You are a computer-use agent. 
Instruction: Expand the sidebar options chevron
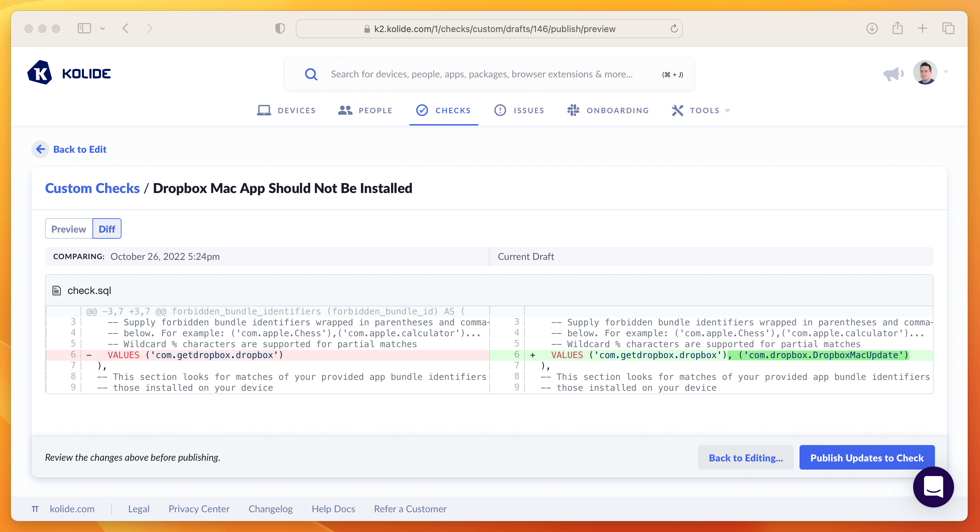tap(102, 29)
